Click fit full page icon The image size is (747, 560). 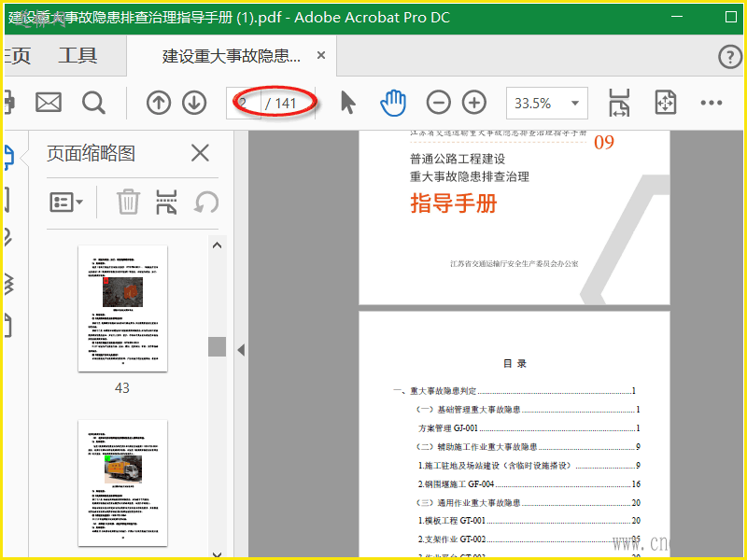pyautogui.click(x=666, y=103)
